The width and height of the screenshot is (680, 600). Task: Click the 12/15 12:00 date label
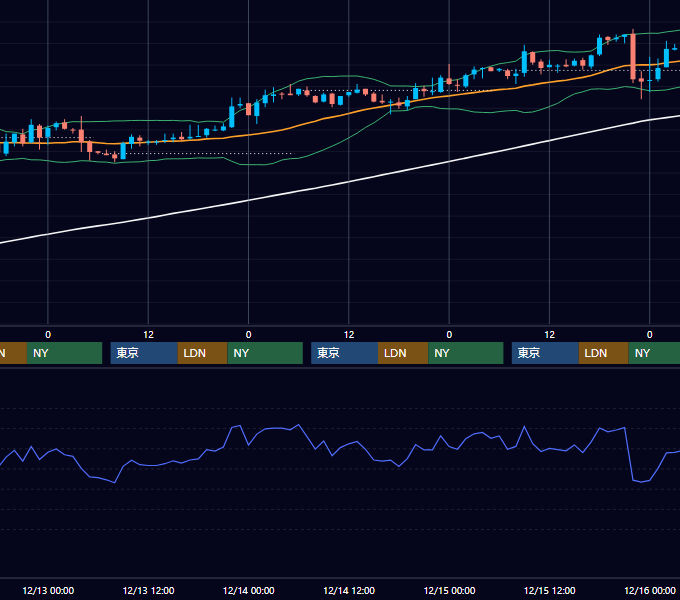point(549,590)
